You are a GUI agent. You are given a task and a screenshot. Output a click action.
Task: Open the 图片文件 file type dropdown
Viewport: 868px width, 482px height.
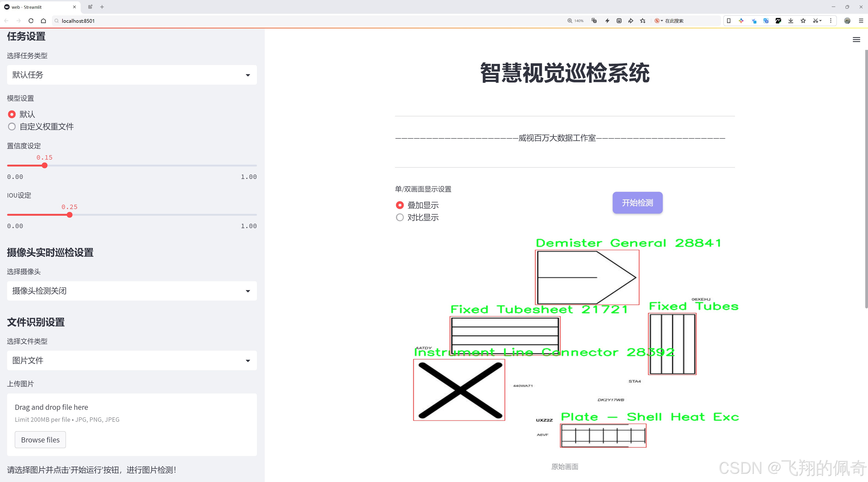pyautogui.click(x=131, y=360)
